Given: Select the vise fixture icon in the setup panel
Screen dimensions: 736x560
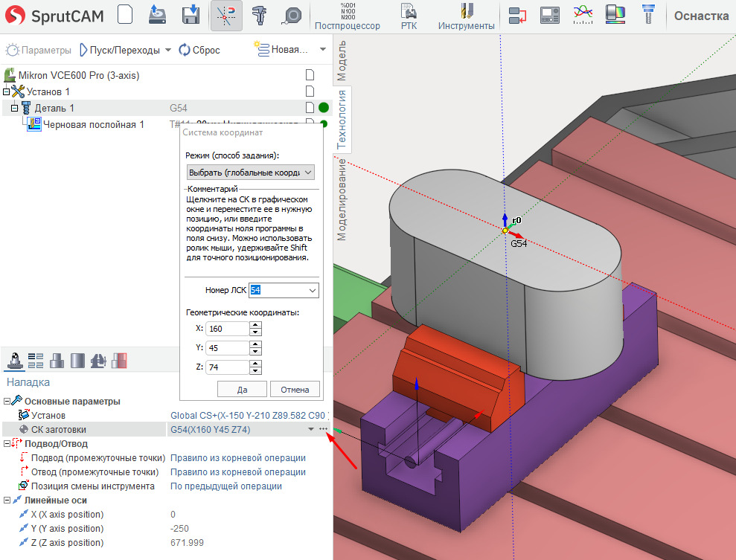Looking at the screenshot, I should tap(98, 361).
